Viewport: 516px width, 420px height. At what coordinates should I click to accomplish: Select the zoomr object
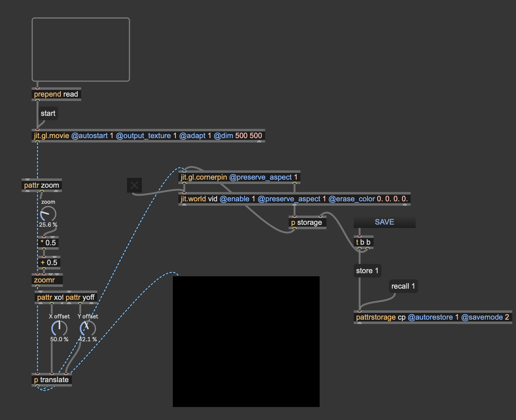click(47, 280)
